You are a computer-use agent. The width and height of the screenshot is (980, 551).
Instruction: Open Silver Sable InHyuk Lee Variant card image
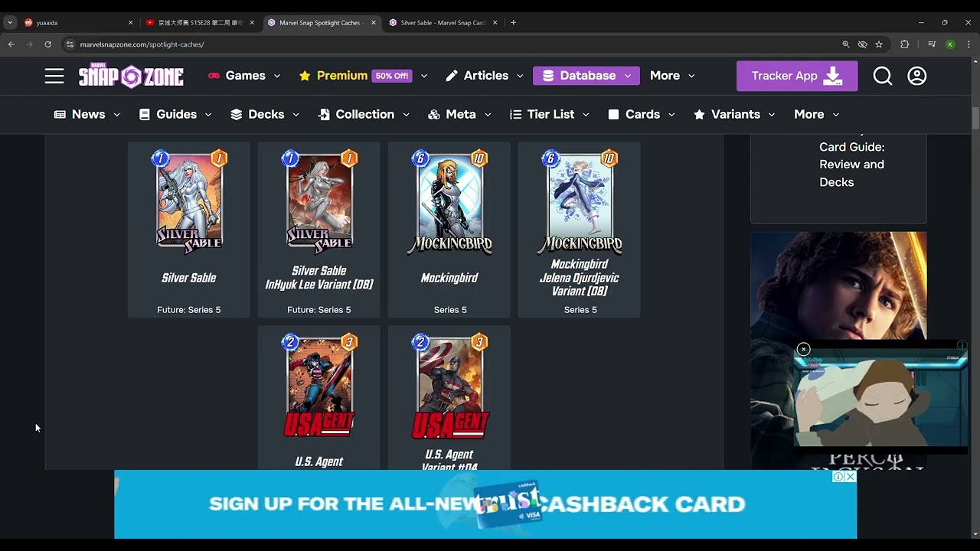(319, 201)
